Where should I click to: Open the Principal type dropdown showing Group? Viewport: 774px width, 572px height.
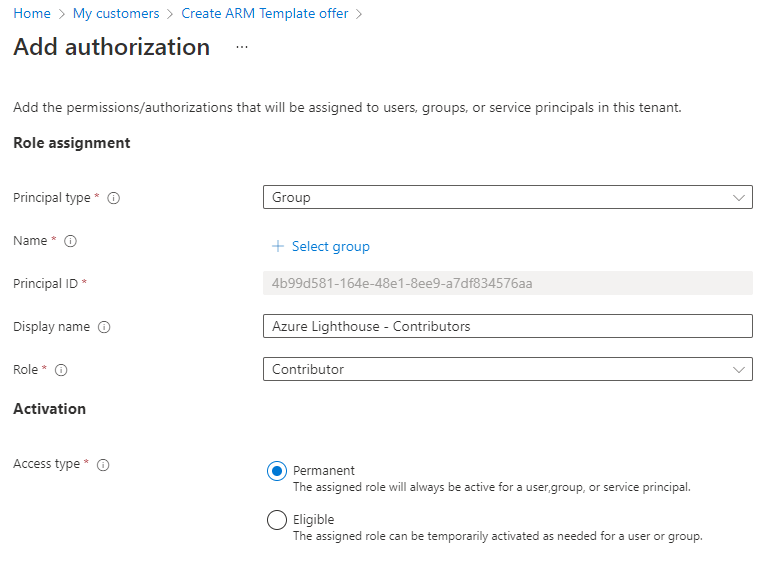point(507,197)
